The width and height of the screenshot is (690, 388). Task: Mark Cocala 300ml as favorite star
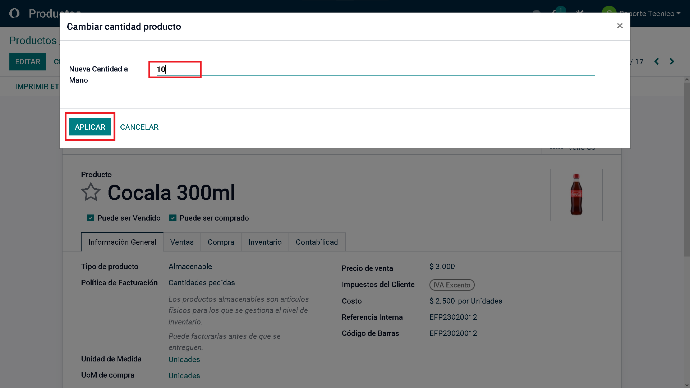point(91,192)
